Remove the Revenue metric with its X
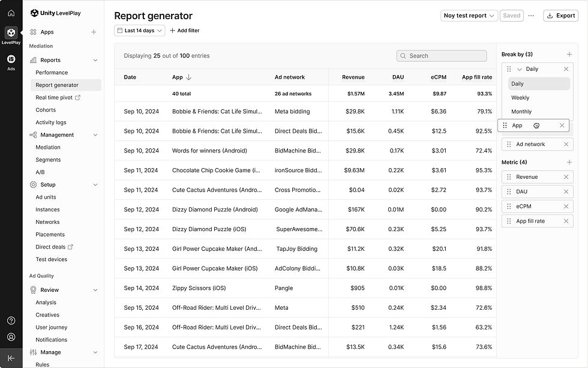The image size is (588, 368). [x=566, y=177]
